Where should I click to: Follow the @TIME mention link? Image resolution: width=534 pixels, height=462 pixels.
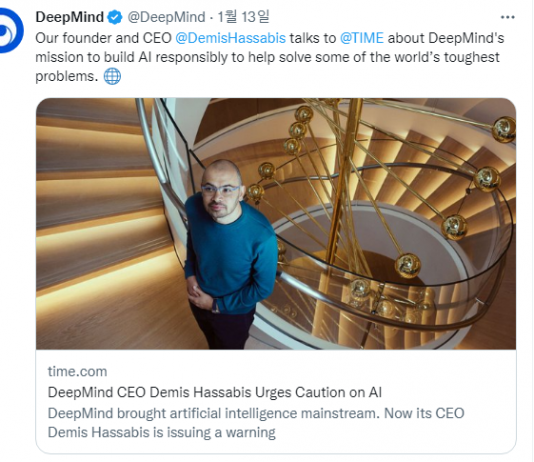click(362, 38)
